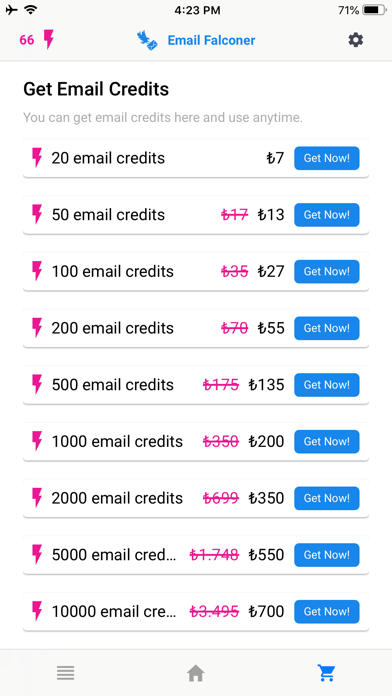Image resolution: width=392 pixels, height=696 pixels.
Task: Tap the Email Falconer title text
Action: click(211, 40)
